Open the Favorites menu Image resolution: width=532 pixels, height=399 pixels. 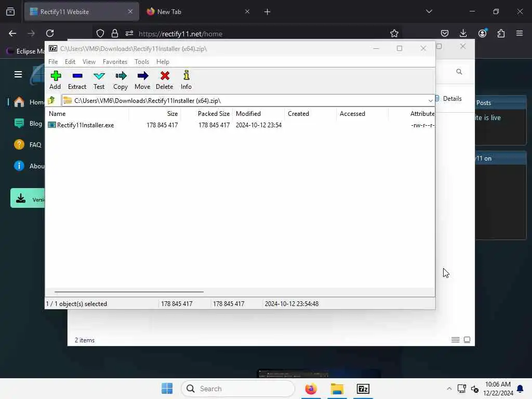click(115, 62)
